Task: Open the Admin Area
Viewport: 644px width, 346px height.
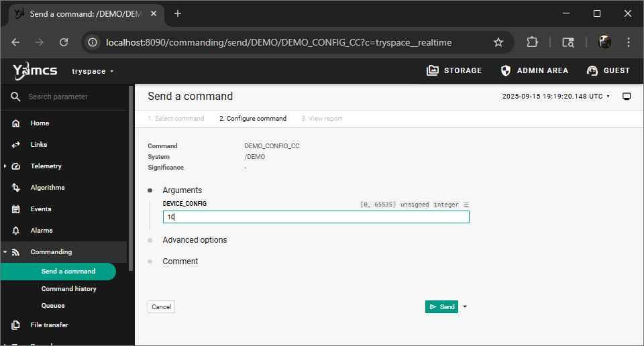Action: click(535, 70)
